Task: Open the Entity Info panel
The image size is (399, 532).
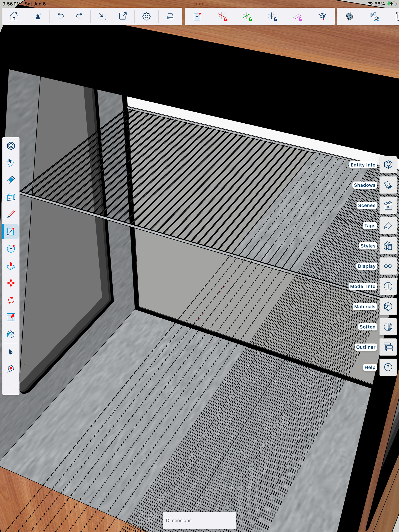Action: pyautogui.click(x=388, y=165)
